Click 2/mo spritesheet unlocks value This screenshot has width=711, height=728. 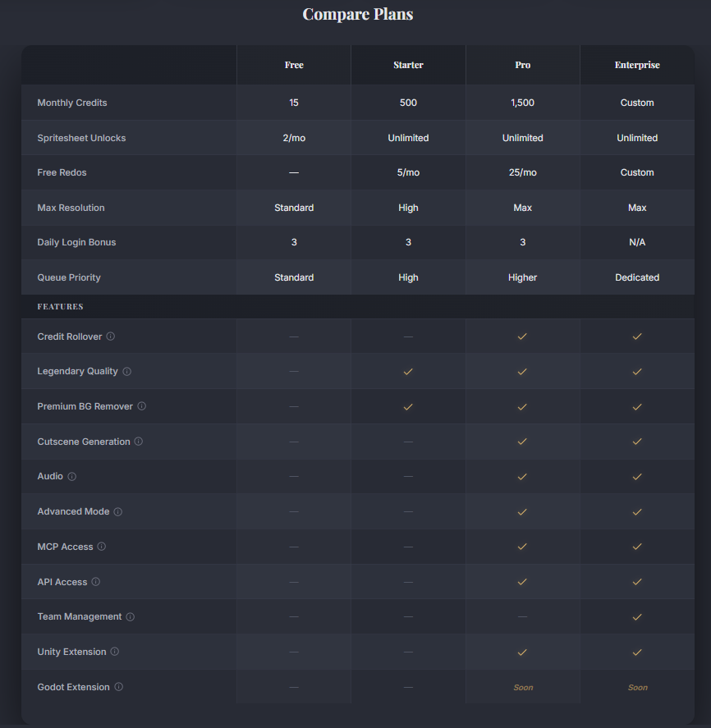[x=294, y=138]
